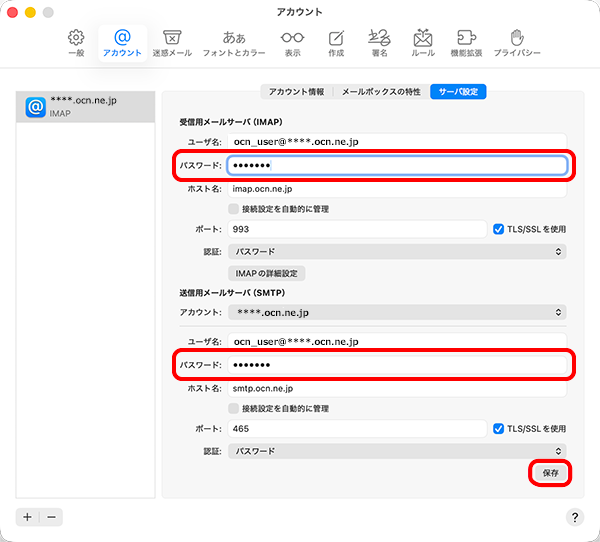Open the 署名 signatures preferences pane
The width and height of the screenshot is (600, 542).
click(x=379, y=42)
